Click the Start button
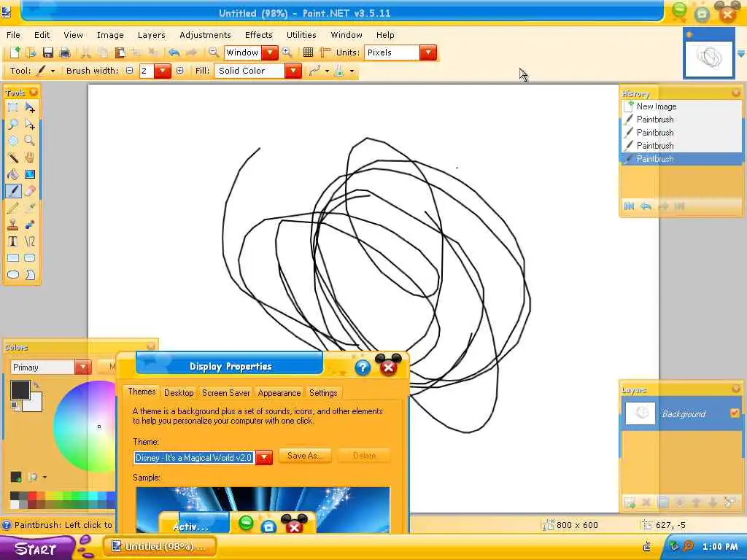The height and width of the screenshot is (560, 747). click(x=36, y=548)
